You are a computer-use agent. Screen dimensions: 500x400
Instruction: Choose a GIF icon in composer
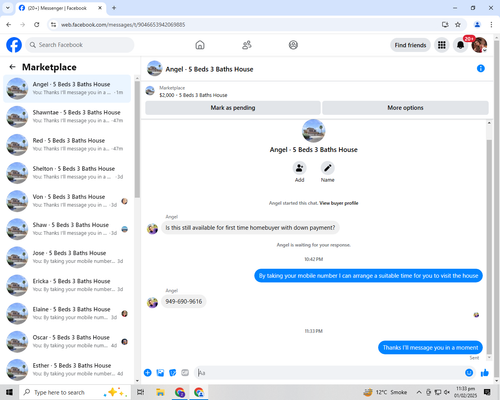click(185, 373)
